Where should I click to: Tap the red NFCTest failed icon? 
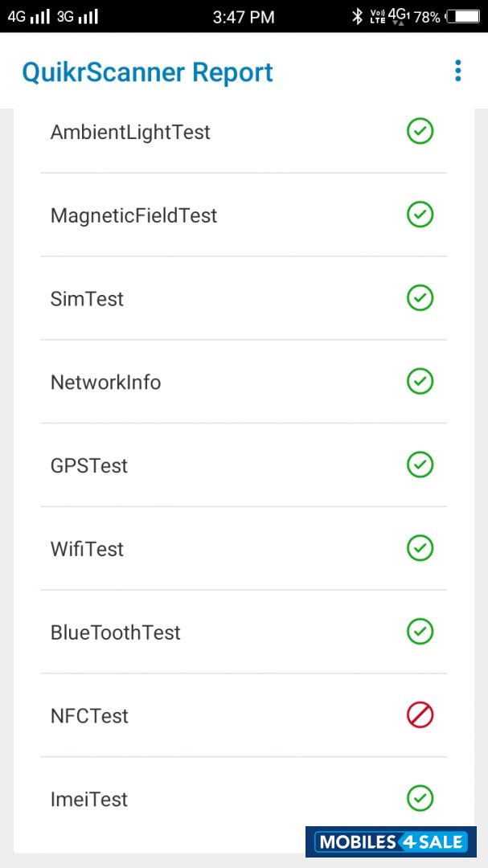420,714
